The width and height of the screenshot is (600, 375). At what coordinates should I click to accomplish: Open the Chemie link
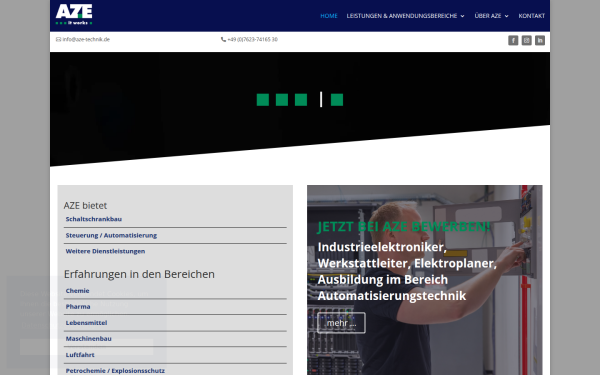(x=77, y=291)
